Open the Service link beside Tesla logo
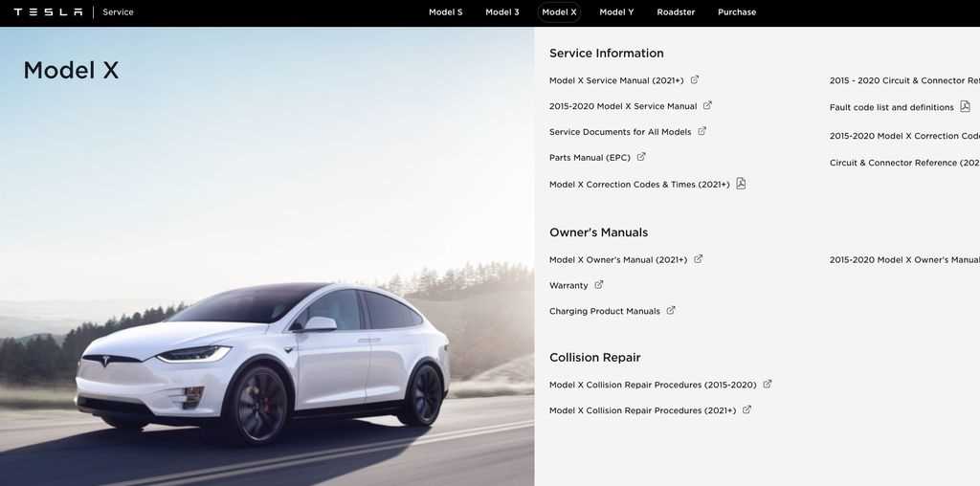 click(118, 11)
